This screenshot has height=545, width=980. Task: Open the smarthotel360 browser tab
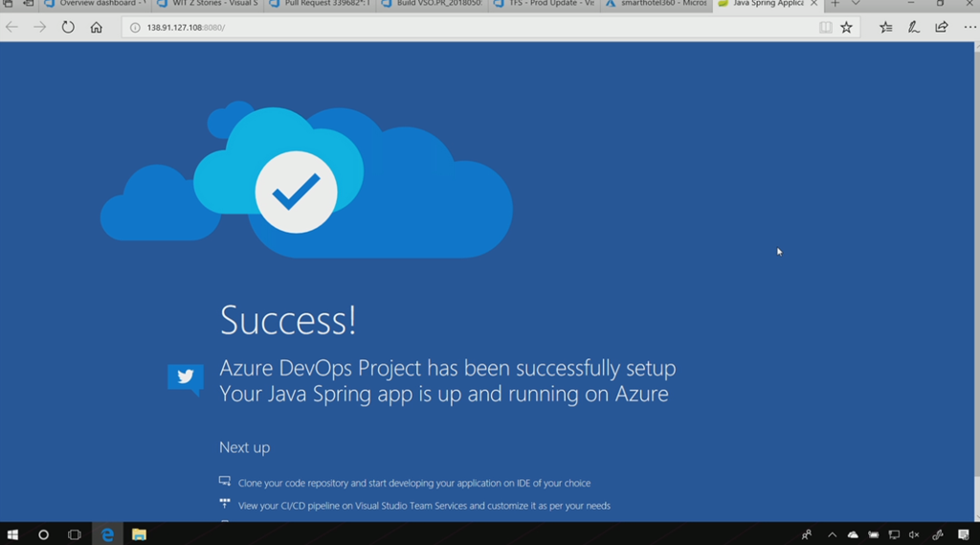pyautogui.click(x=657, y=4)
